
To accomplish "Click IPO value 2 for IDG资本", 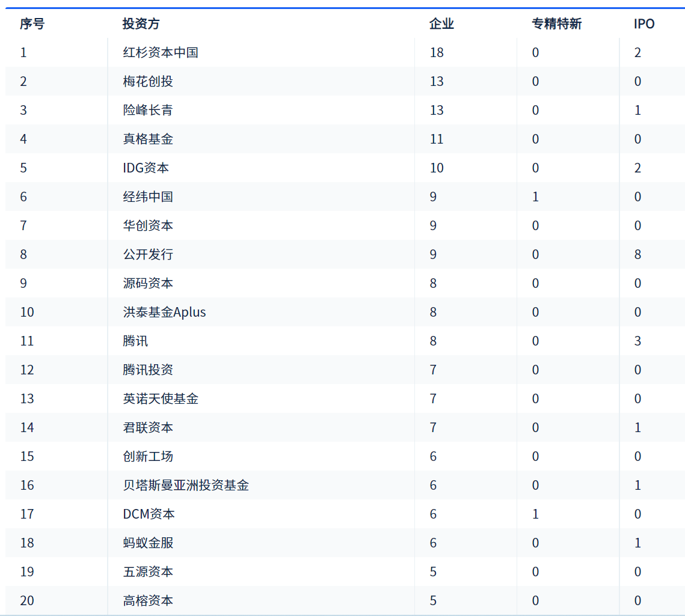I will 638,168.
